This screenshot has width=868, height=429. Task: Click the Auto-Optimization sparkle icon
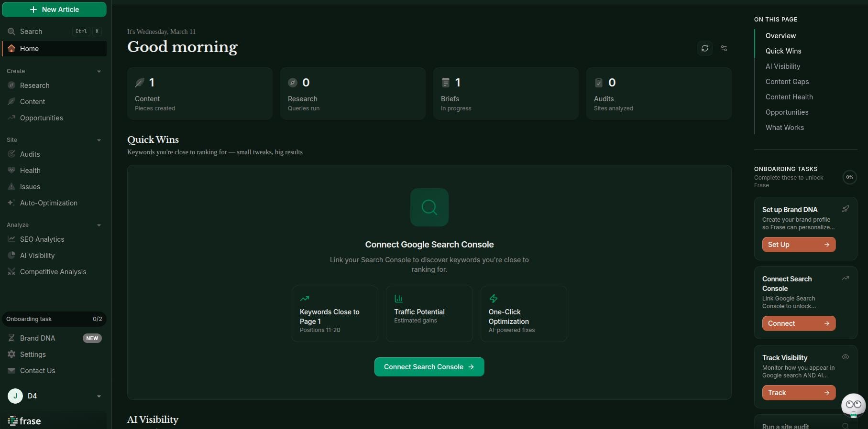click(x=11, y=203)
